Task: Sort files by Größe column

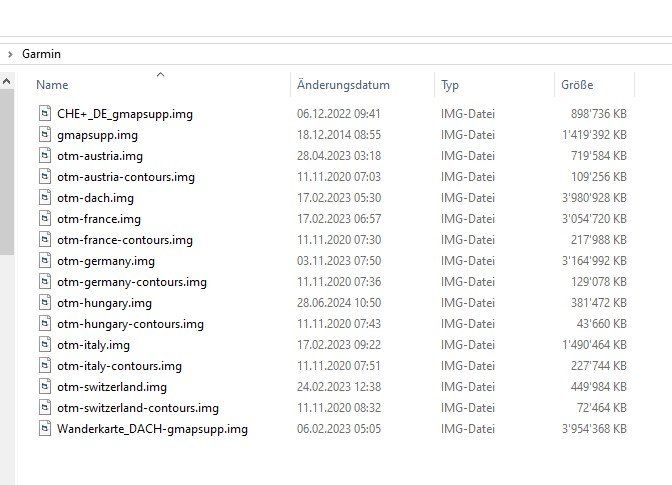Action: pos(577,85)
